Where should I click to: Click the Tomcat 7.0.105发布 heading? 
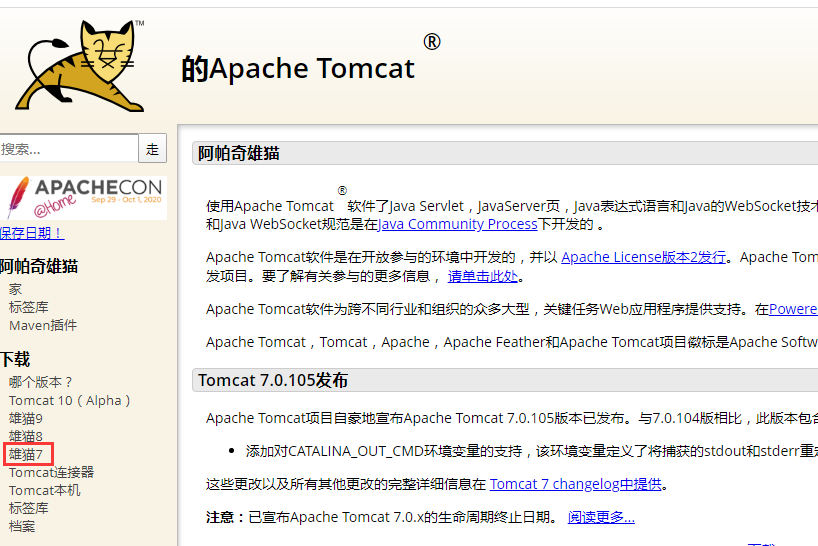coord(273,380)
